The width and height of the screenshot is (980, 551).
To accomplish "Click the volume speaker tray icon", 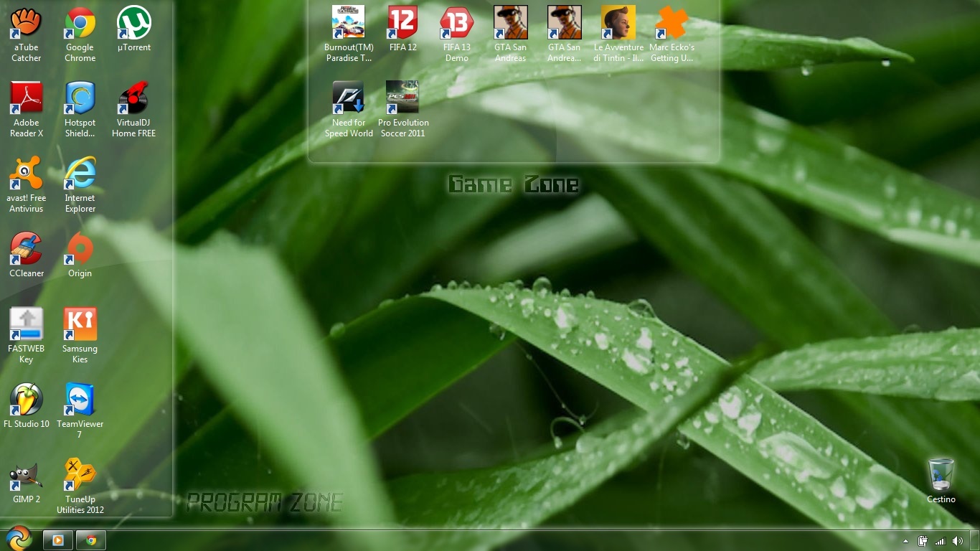I will pyautogui.click(x=957, y=541).
